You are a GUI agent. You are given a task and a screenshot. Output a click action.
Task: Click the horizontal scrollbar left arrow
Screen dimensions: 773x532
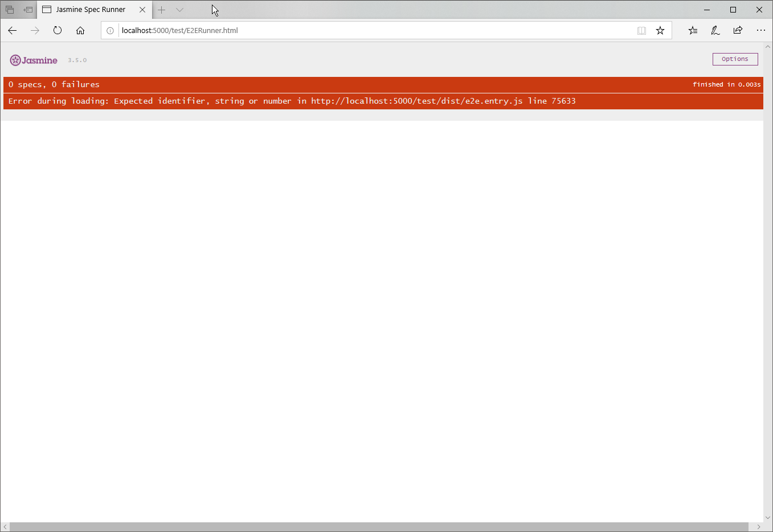[x=5, y=527]
